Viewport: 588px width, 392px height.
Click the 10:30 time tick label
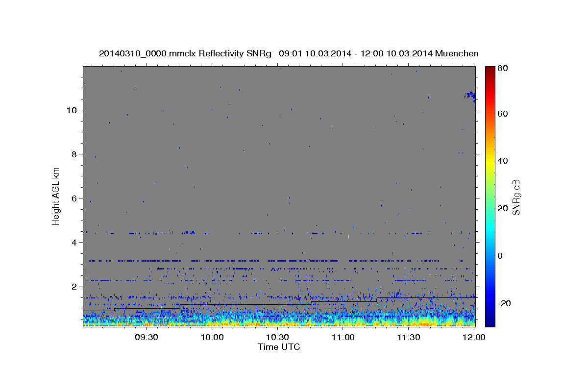277,337
